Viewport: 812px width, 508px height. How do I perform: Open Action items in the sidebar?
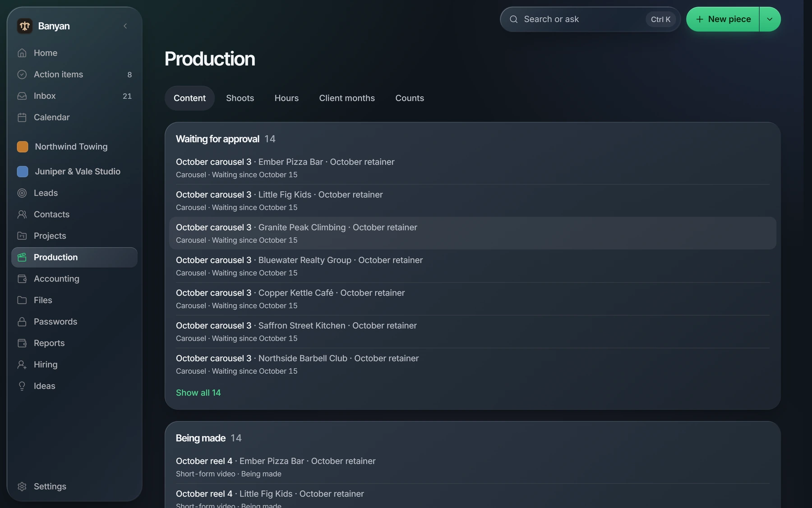(x=74, y=75)
